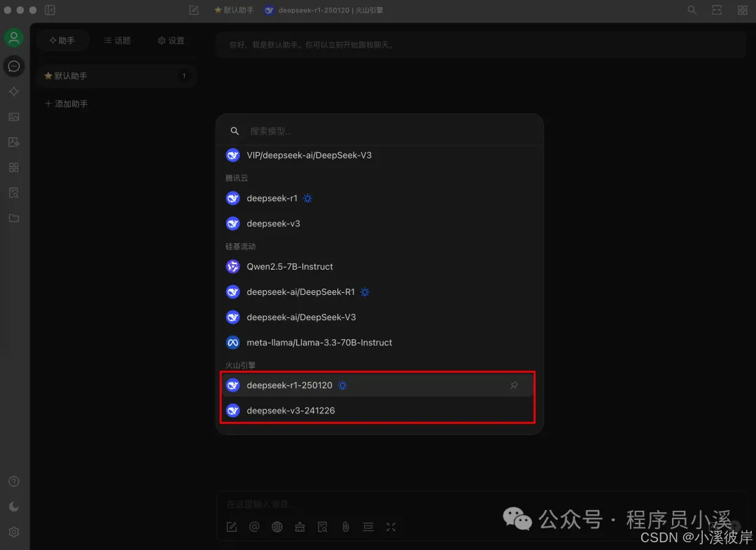756x550 pixels.
Task: Click the search magnifier in model popup
Action: tap(234, 131)
